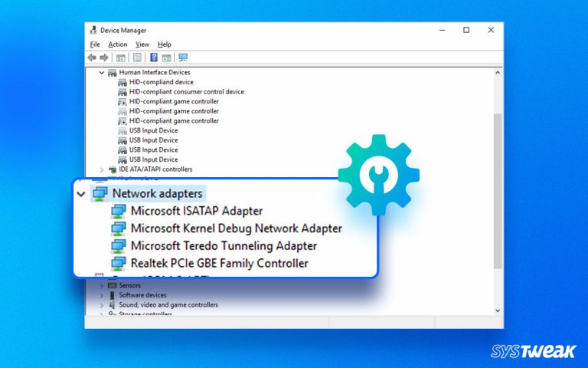588x368 pixels.
Task: Click the Sensors category icon
Action: 112,285
